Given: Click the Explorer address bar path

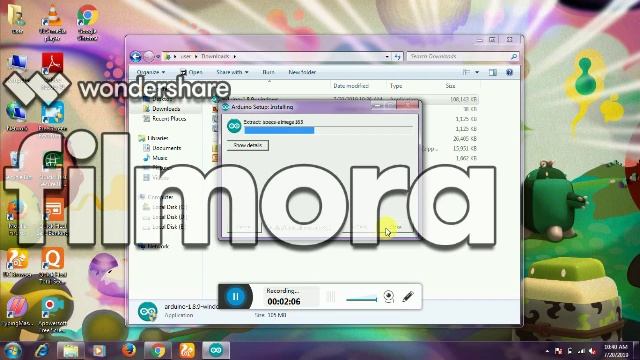Looking at the screenshot, I should pyautogui.click(x=273, y=56).
